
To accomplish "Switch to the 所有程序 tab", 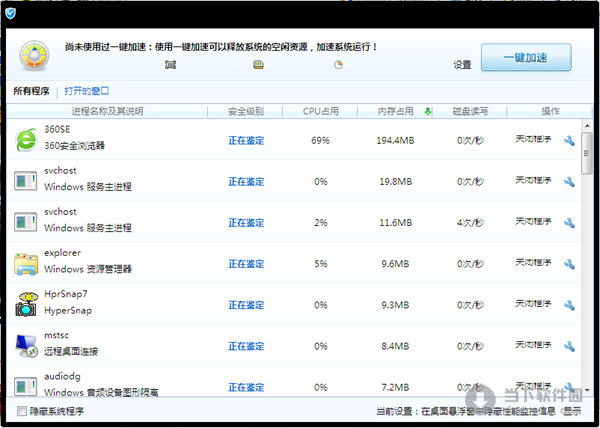I will click(31, 91).
